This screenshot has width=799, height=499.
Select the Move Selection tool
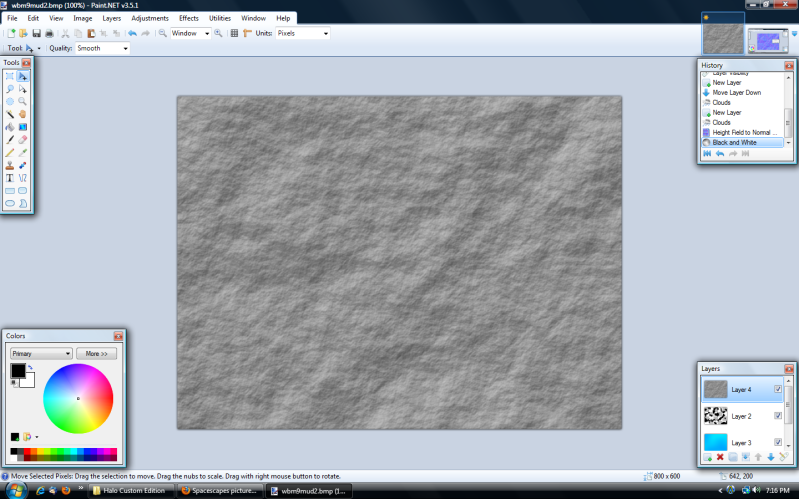(x=22, y=89)
